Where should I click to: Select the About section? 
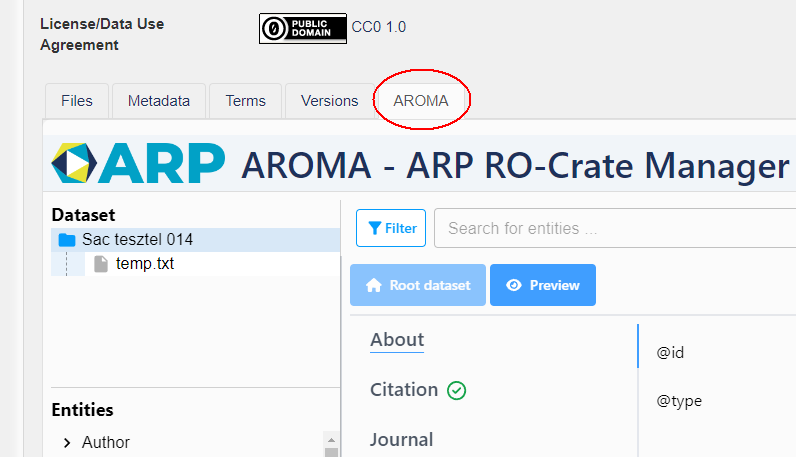pyautogui.click(x=397, y=340)
